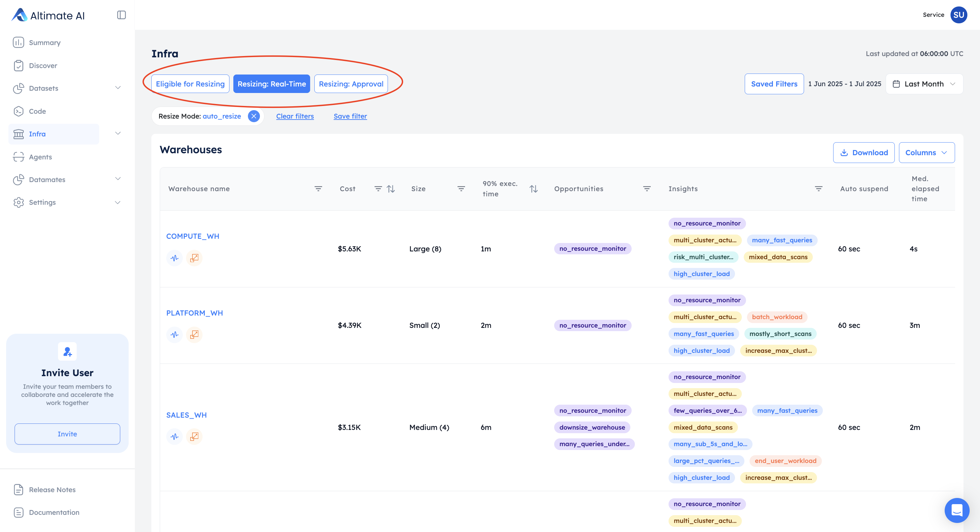Filter the Size column
Image resolution: width=980 pixels, height=532 pixels.
click(461, 189)
